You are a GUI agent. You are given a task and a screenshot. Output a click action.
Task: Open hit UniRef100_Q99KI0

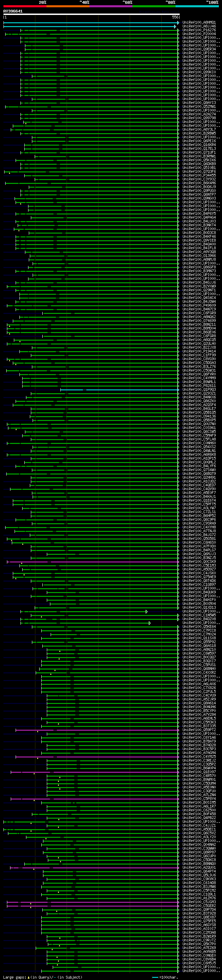(x=199, y=72)
